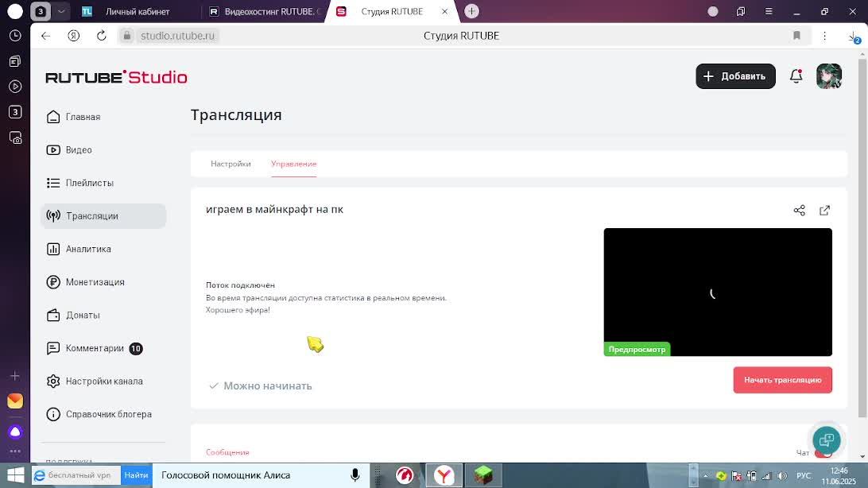Open a new browser tab
This screenshot has height=488, width=868.
click(x=471, y=11)
